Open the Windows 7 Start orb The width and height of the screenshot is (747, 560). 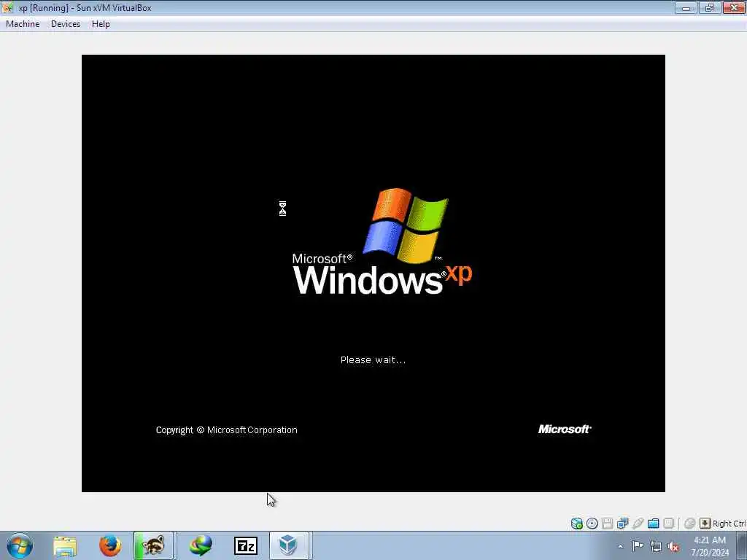(x=20, y=545)
